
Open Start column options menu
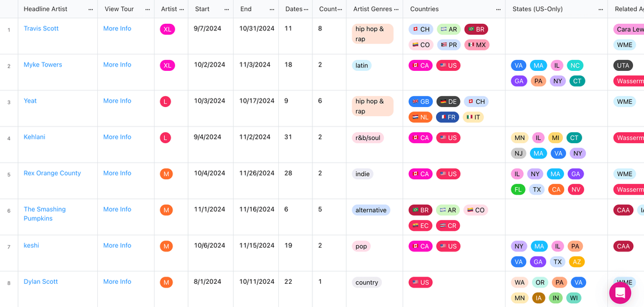pos(227,9)
